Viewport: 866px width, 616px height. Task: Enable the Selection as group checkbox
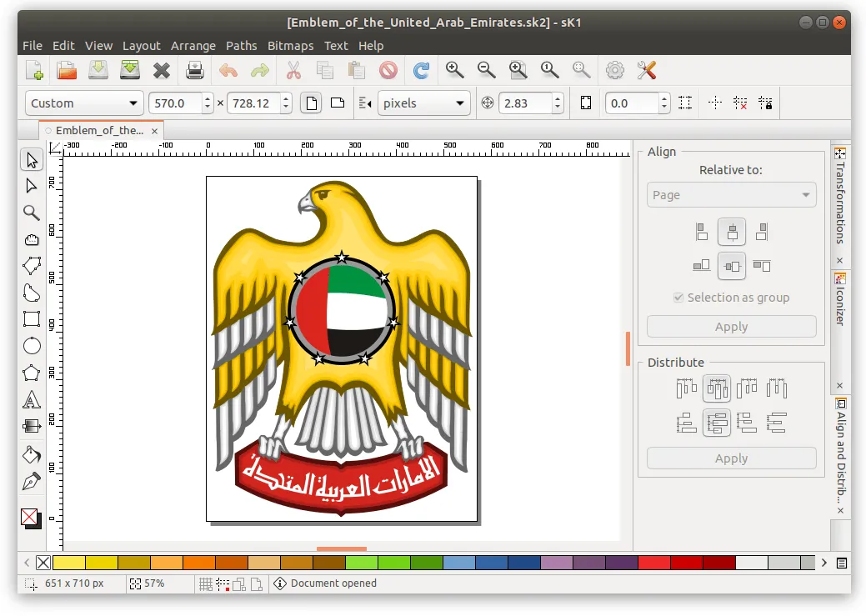point(678,298)
